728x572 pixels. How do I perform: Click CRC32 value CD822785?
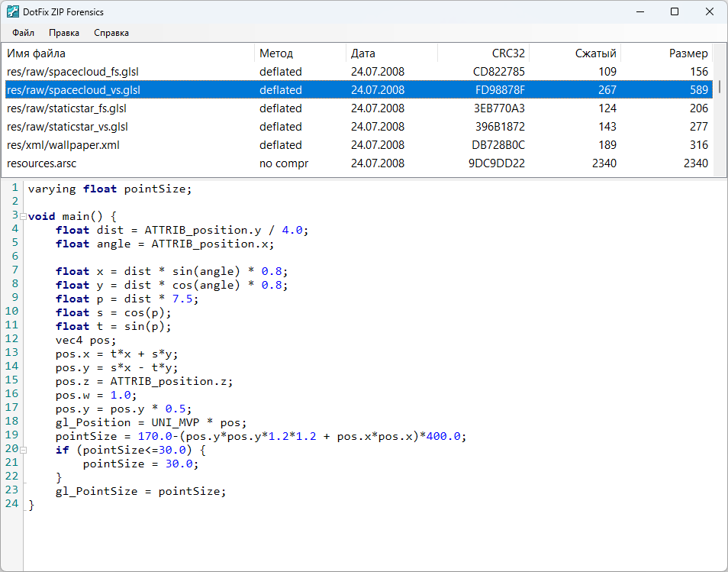tap(498, 72)
